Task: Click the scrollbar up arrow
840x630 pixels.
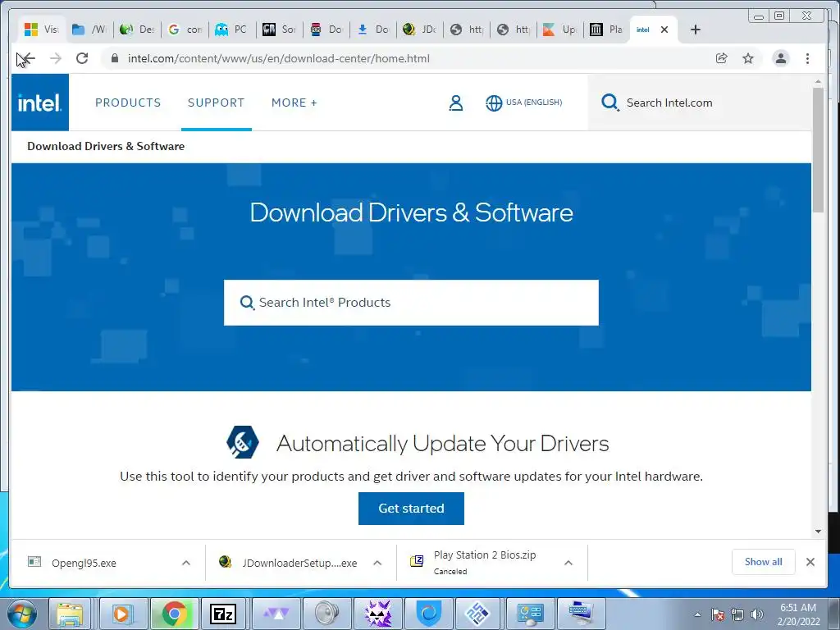Action: [818, 81]
